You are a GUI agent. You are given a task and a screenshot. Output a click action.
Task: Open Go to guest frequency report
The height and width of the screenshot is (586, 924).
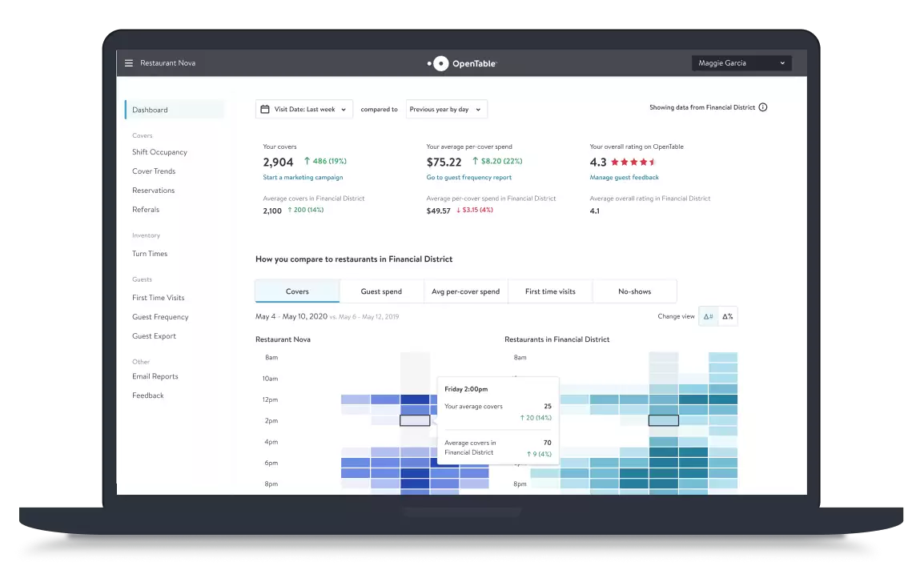[469, 178]
